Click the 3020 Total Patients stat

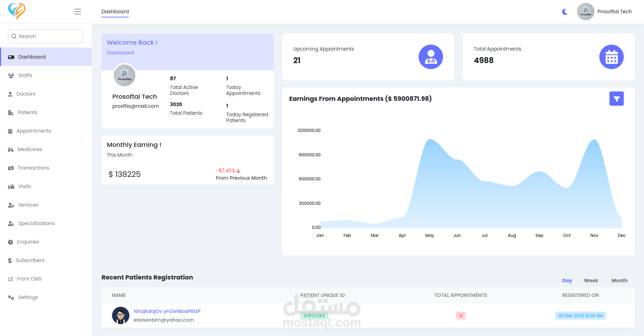(186, 109)
